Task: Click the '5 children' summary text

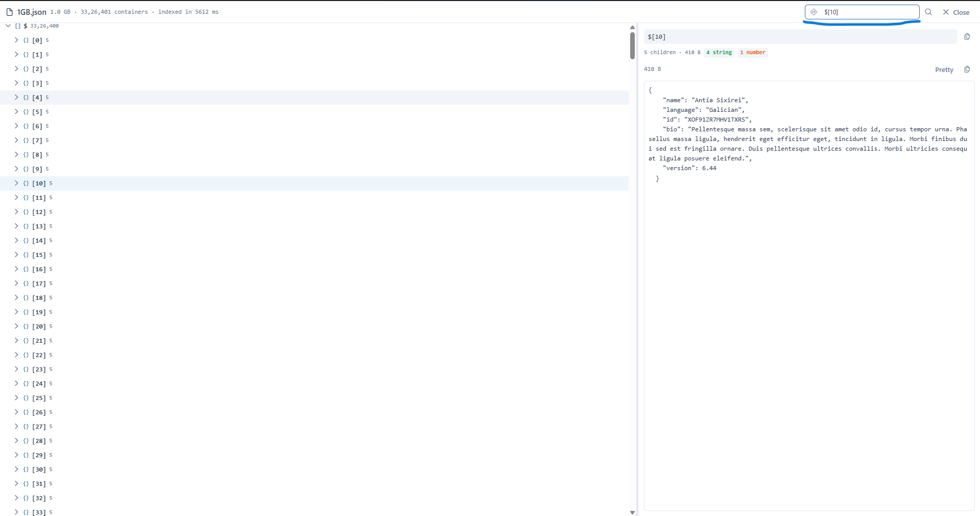Action: pos(660,53)
